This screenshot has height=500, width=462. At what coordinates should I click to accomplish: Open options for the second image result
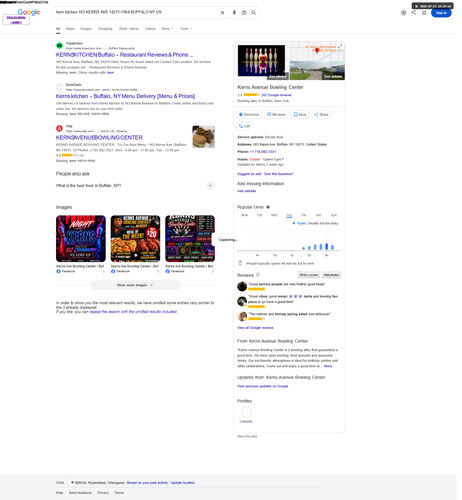tap(158, 271)
